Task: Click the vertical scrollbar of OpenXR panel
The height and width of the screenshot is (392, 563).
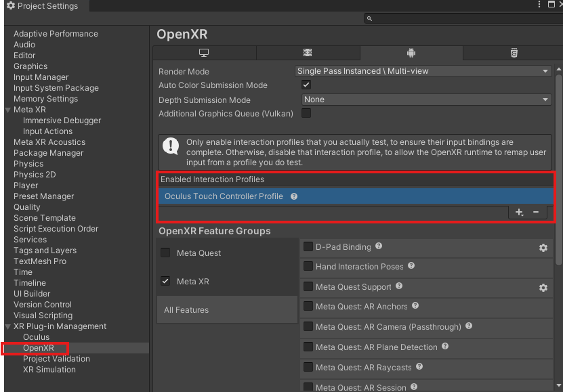Action: click(x=558, y=170)
